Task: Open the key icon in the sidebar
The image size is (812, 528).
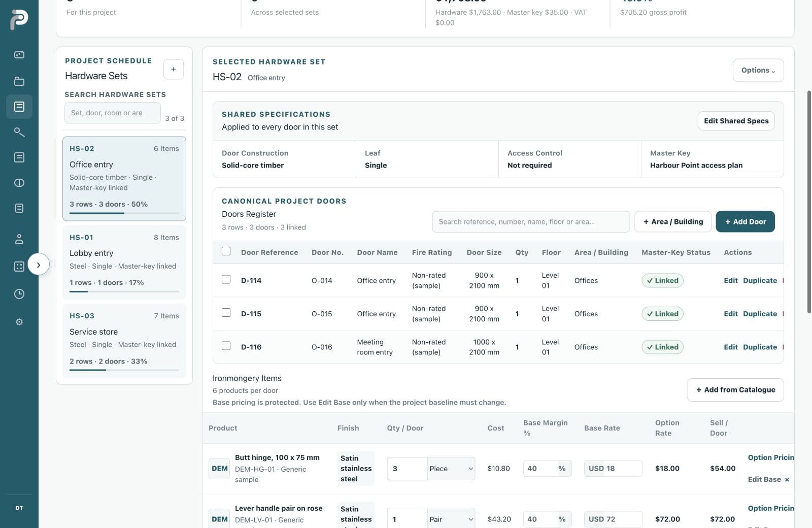Action: (x=19, y=132)
